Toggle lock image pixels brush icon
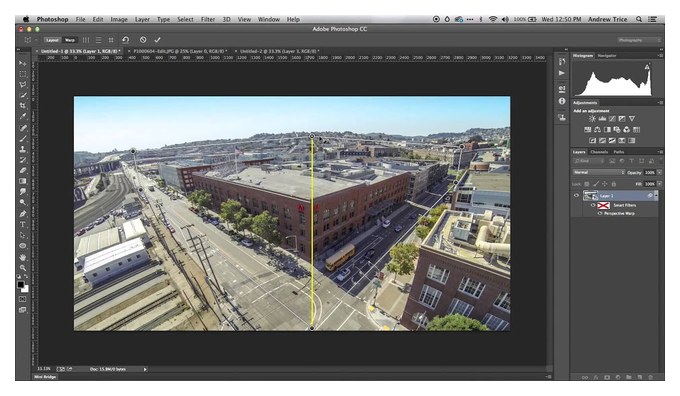Screen dimensions: 680x396 pyautogui.click(x=596, y=184)
